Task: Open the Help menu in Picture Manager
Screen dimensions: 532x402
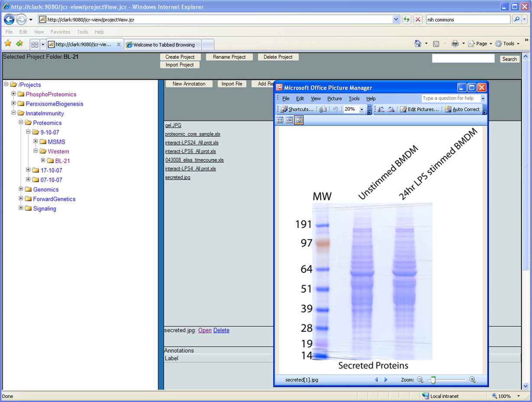Action: 371,99
